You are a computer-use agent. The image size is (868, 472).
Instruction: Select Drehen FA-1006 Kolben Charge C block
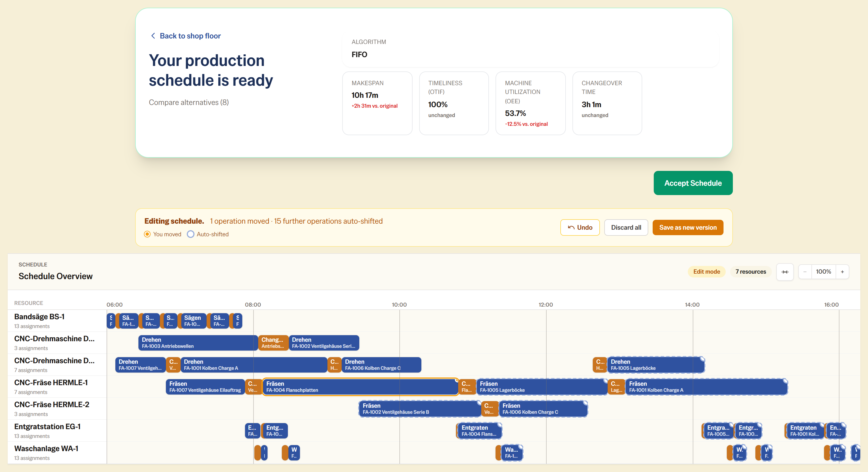pos(382,365)
